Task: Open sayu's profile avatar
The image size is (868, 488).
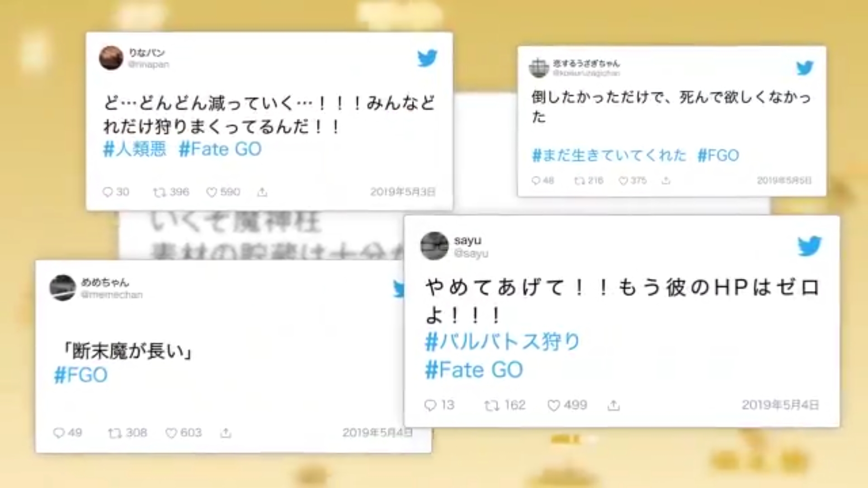Action: click(434, 246)
